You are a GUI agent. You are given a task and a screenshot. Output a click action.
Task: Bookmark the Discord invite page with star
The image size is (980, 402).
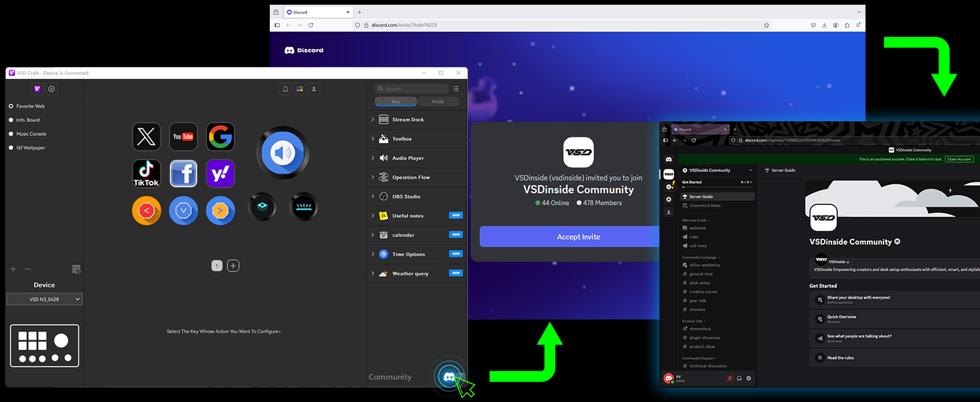click(766, 25)
